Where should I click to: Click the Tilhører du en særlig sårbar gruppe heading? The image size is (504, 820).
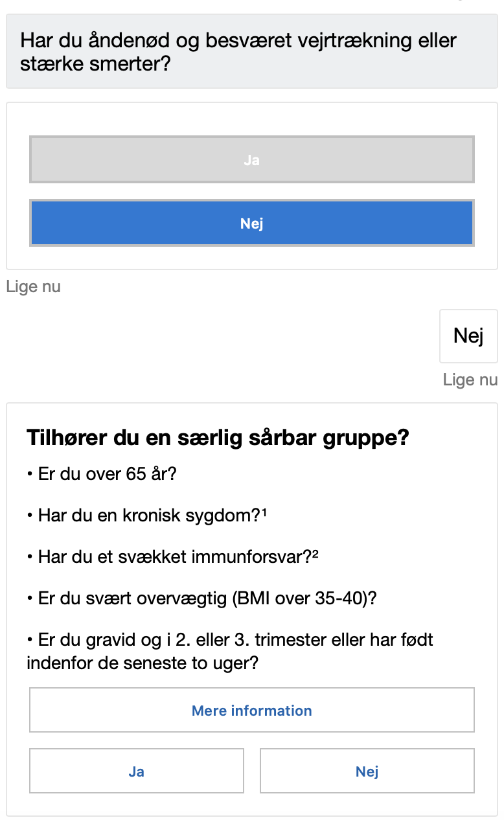218,437
